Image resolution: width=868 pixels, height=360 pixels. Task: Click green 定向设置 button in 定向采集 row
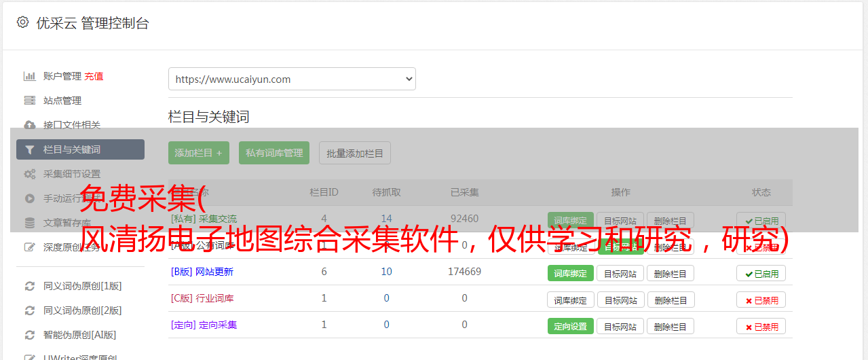571,326
